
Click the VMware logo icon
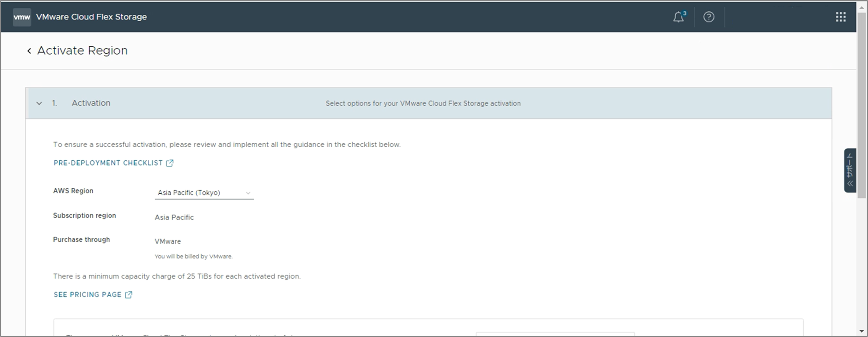pyautogui.click(x=22, y=17)
